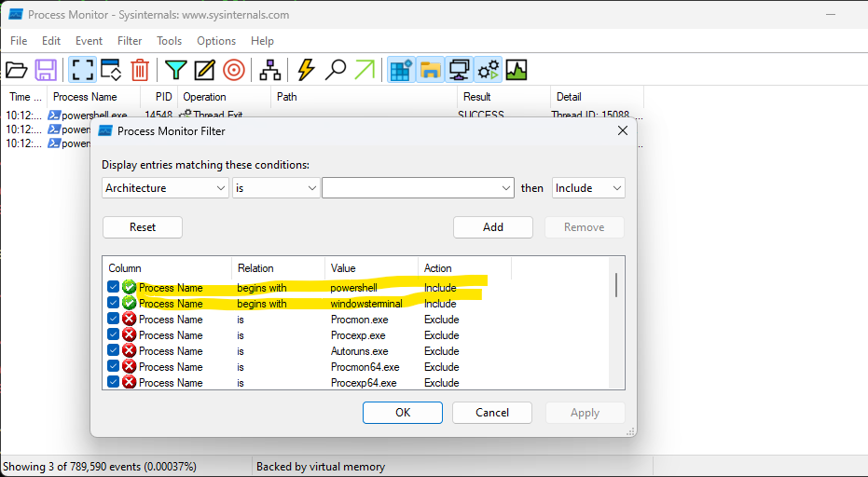Open the Help menu

pos(262,41)
